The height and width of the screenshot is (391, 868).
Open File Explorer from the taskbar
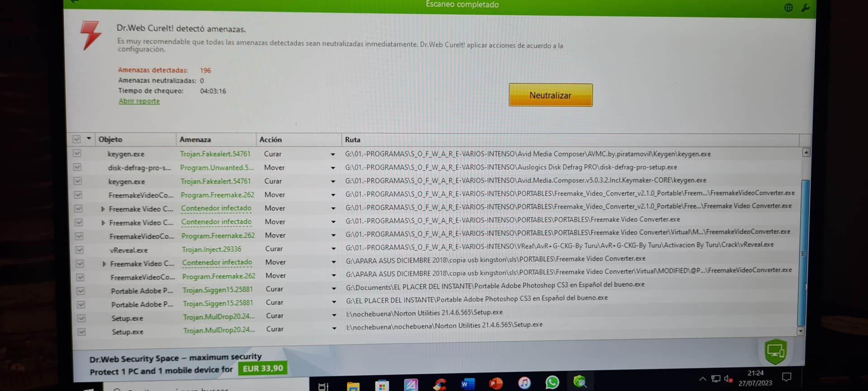[x=353, y=386]
